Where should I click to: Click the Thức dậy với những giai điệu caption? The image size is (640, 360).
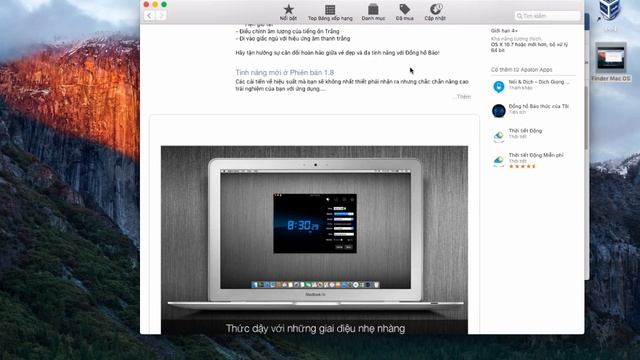pos(315,328)
